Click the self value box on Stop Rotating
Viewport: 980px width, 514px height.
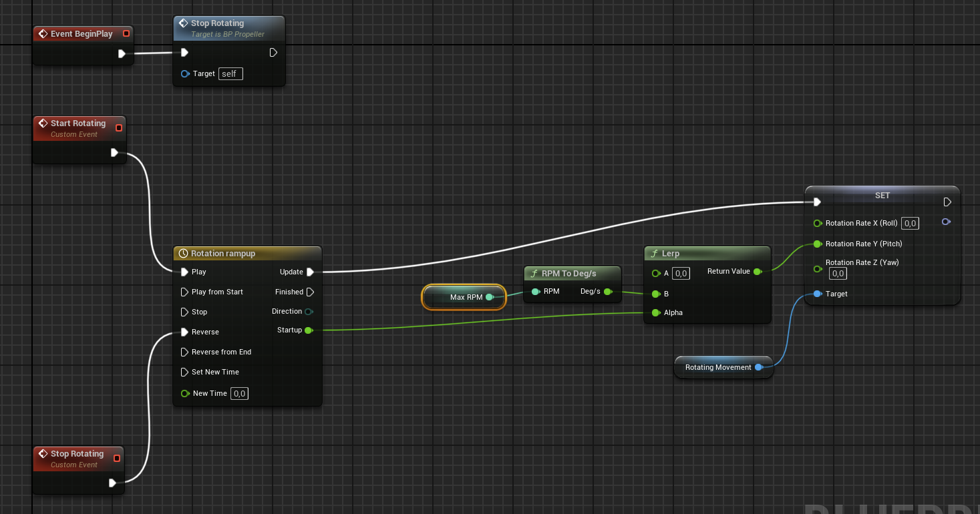pos(230,73)
